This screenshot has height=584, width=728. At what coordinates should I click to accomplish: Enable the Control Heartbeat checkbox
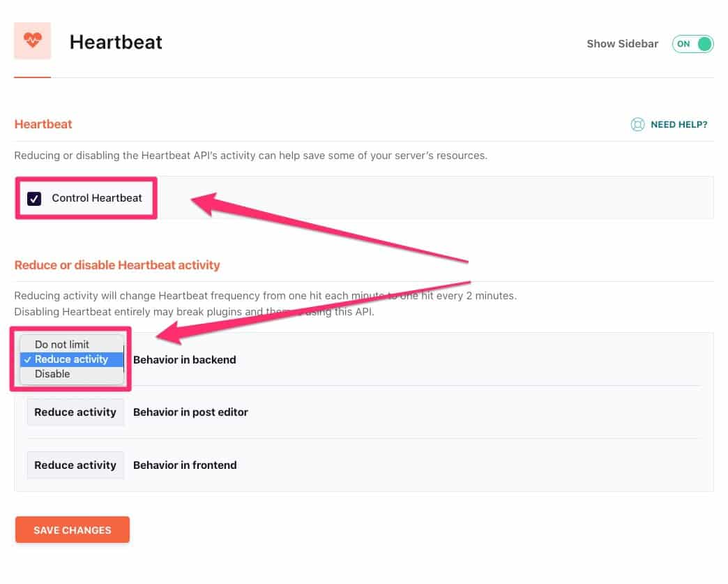coord(34,198)
